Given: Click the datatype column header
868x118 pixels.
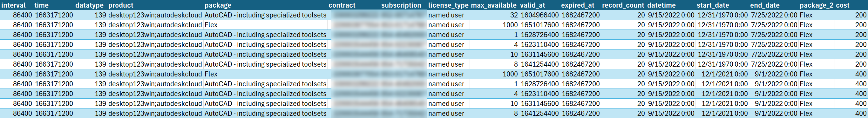Looking at the screenshot, I should (90, 5).
